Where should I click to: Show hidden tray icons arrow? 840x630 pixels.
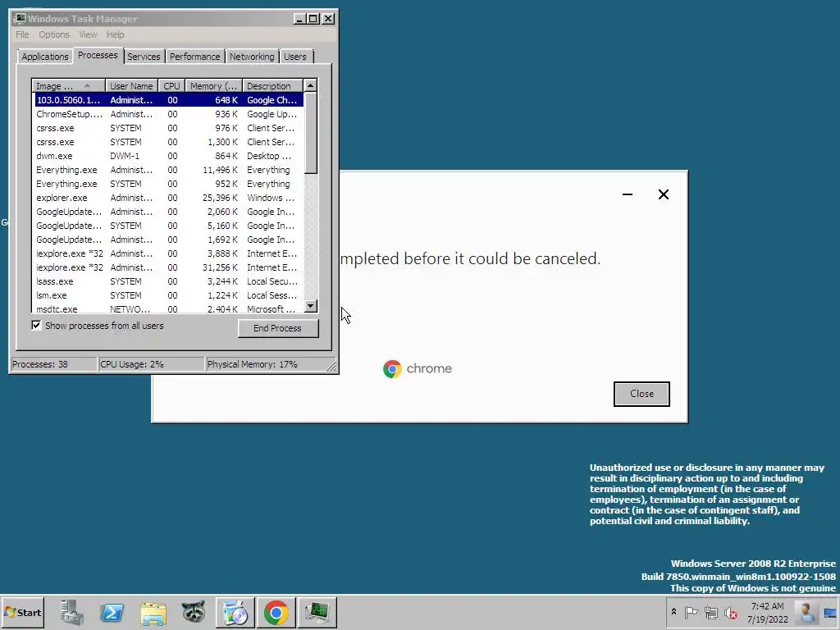pos(673,612)
